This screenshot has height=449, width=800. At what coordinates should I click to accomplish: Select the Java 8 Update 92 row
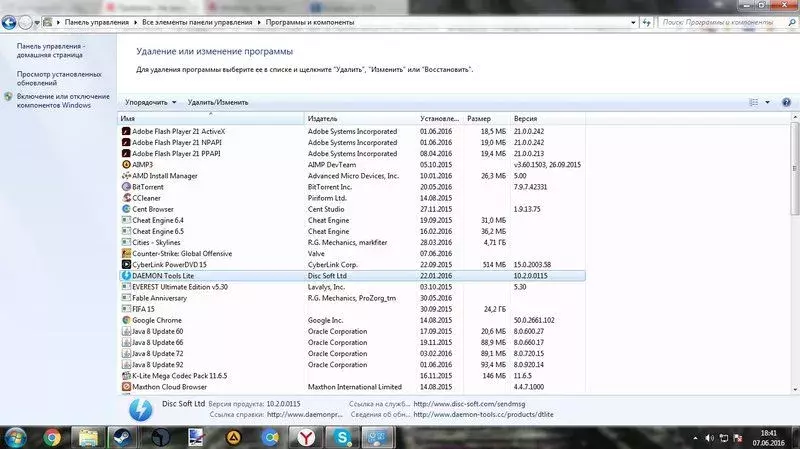[x=352, y=365]
